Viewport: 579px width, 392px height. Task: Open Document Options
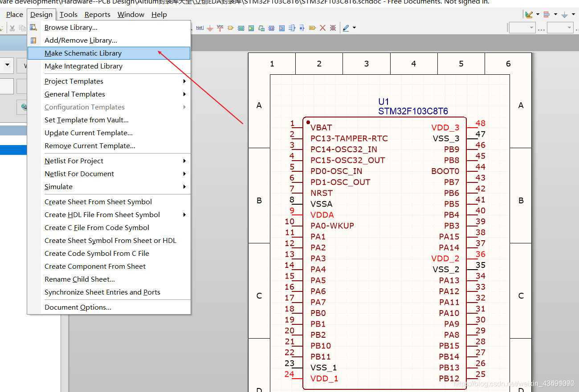tap(109, 307)
